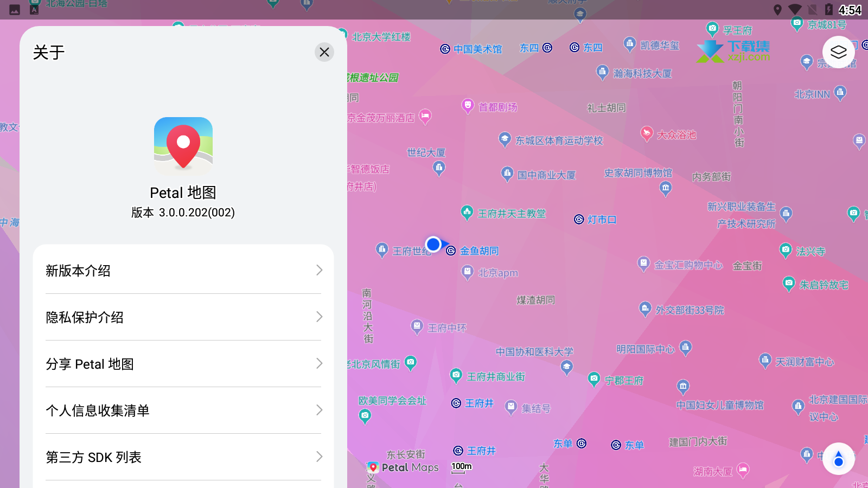
Task: Expand chevron beside 新版本介绍
Action: [x=319, y=271]
